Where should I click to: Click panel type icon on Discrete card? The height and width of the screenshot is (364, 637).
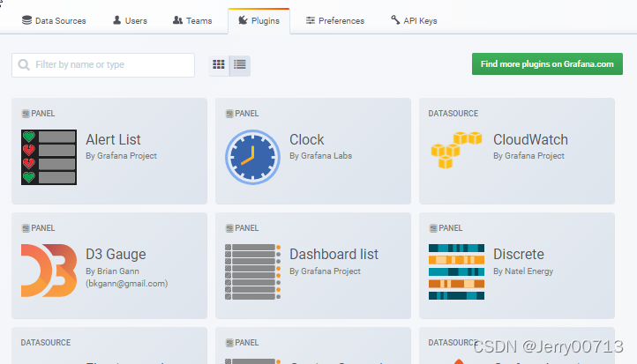(433, 228)
